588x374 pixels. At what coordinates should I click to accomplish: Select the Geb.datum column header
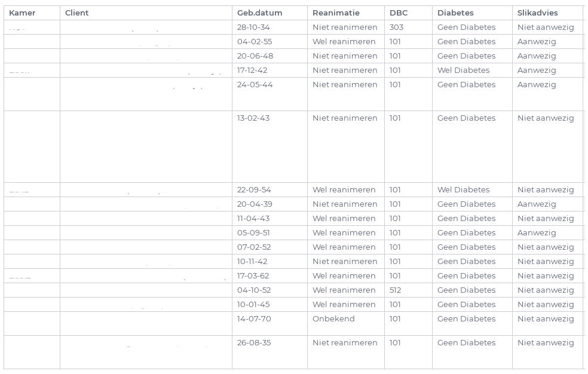pyautogui.click(x=259, y=13)
